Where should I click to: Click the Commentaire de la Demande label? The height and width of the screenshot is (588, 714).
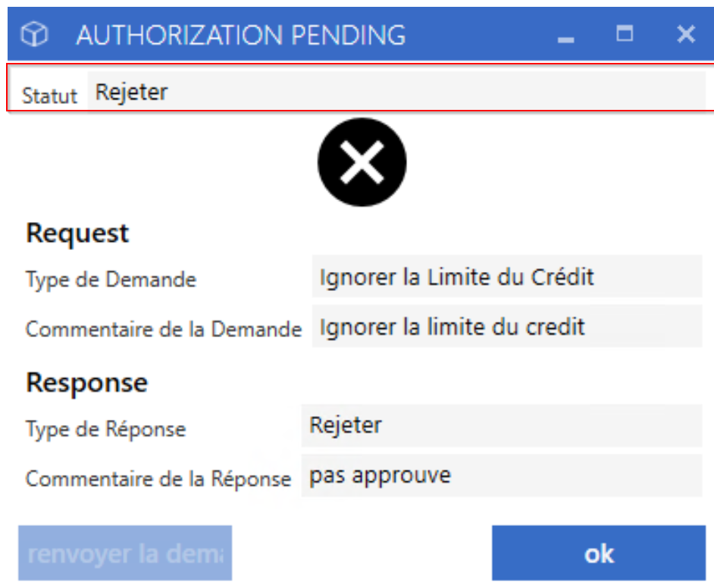[x=164, y=329]
